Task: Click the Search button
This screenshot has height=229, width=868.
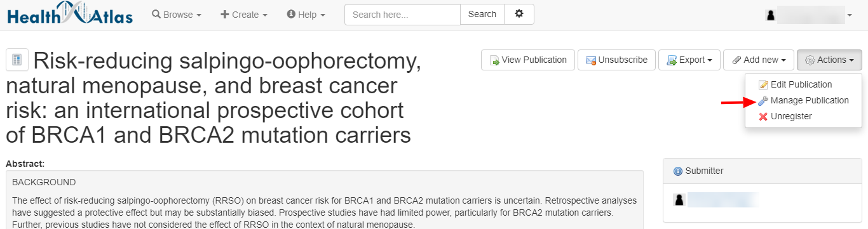Action: (x=482, y=15)
